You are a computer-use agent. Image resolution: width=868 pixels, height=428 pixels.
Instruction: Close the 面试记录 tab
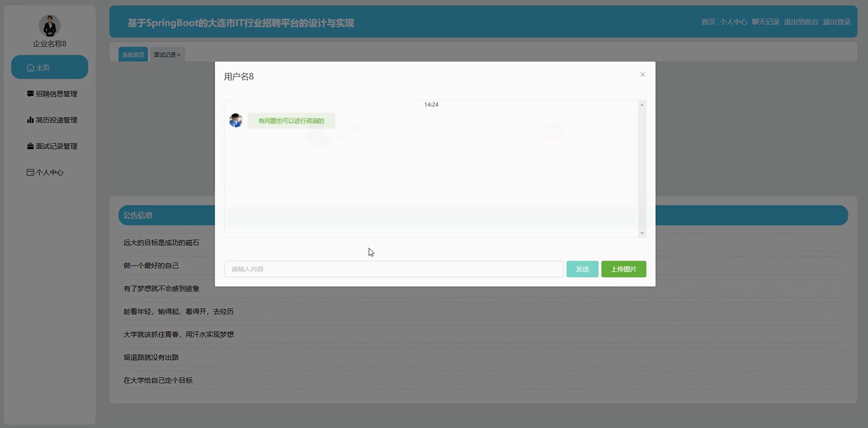179,54
